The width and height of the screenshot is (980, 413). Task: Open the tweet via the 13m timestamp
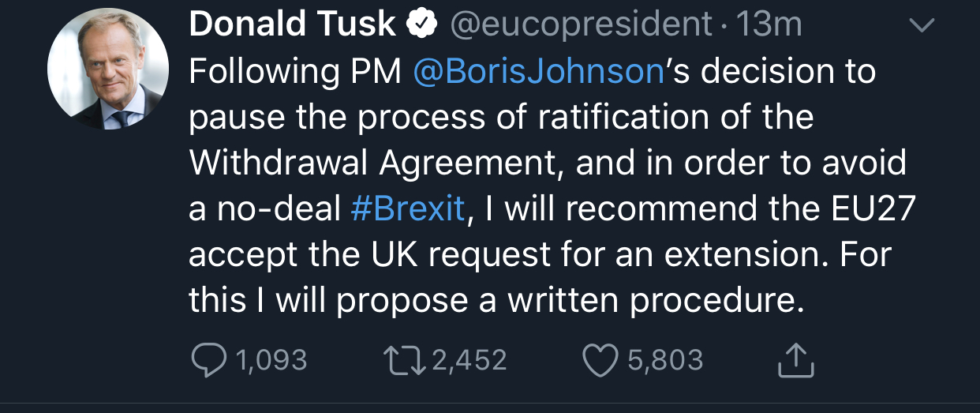768,25
